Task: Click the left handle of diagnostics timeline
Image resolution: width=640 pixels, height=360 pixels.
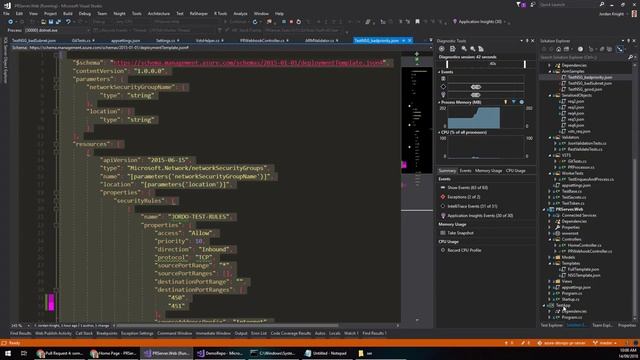Action: [447, 64]
